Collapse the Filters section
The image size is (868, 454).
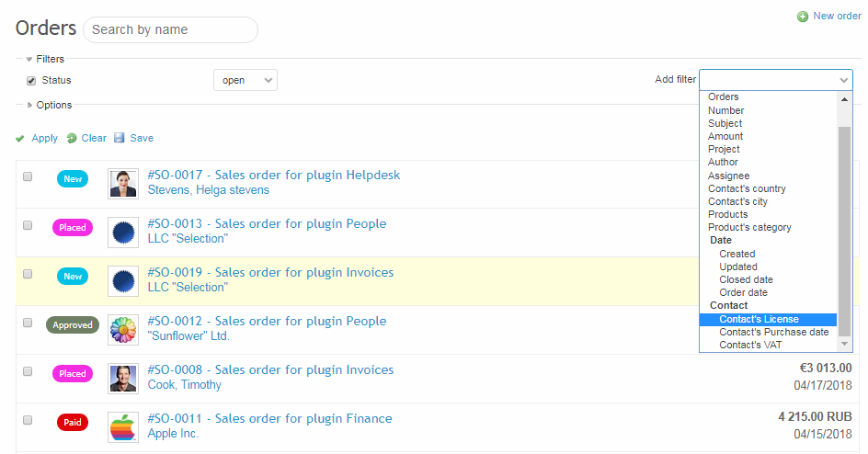(x=29, y=60)
